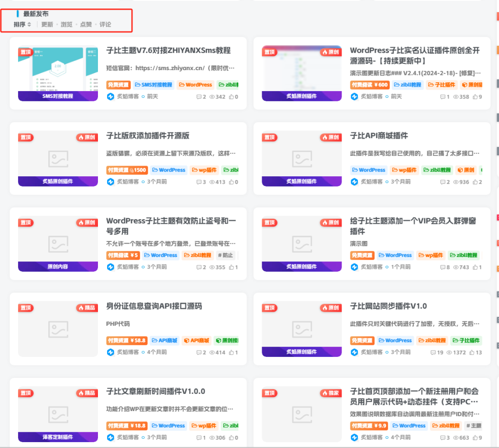Click like thumbs-up showing 9 on 实名认证 post
Image resolution: width=499 pixels, height=448 pixels.
tap(475, 96)
